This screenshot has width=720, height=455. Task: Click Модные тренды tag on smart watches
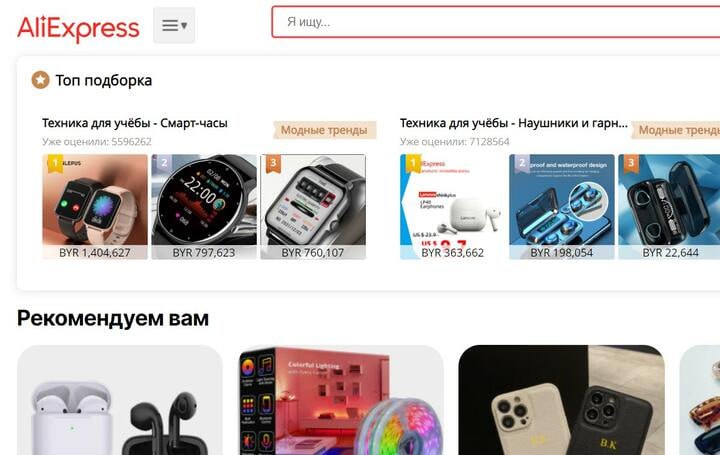pyautogui.click(x=324, y=130)
